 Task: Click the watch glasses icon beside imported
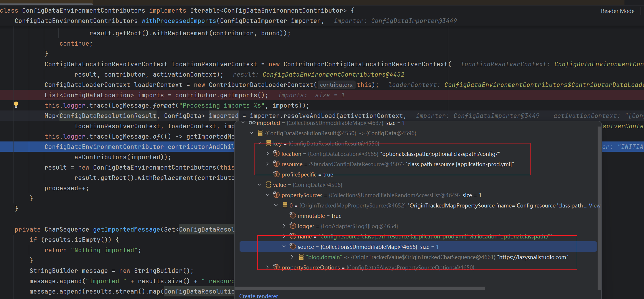(x=252, y=123)
